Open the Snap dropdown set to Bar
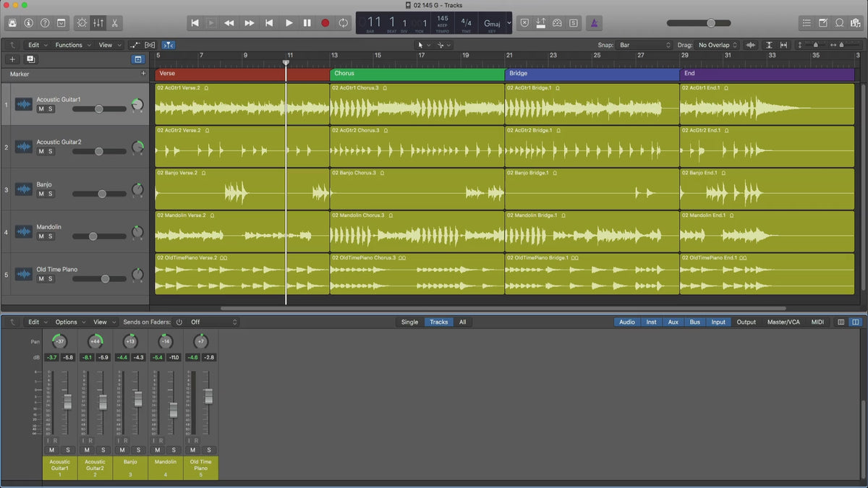 [644, 45]
